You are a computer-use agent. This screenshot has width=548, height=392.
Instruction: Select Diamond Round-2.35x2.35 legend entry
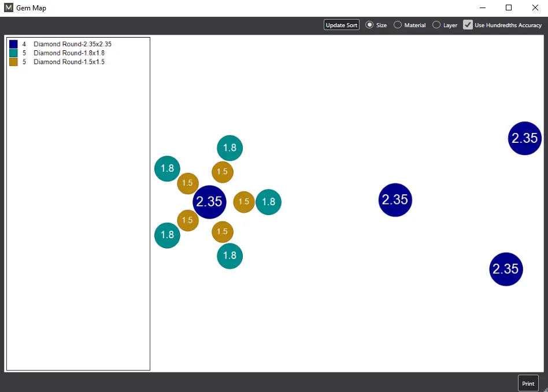(x=72, y=44)
